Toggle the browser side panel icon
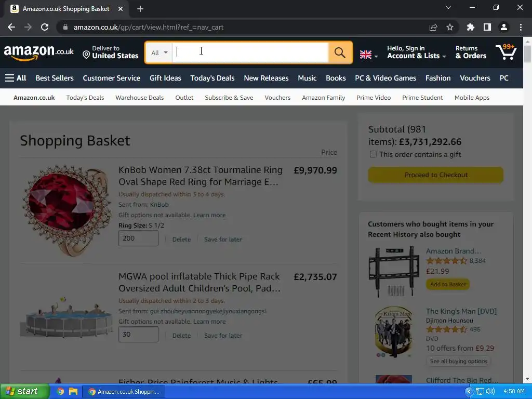Screen dimensions: 532x399 coord(487,27)
